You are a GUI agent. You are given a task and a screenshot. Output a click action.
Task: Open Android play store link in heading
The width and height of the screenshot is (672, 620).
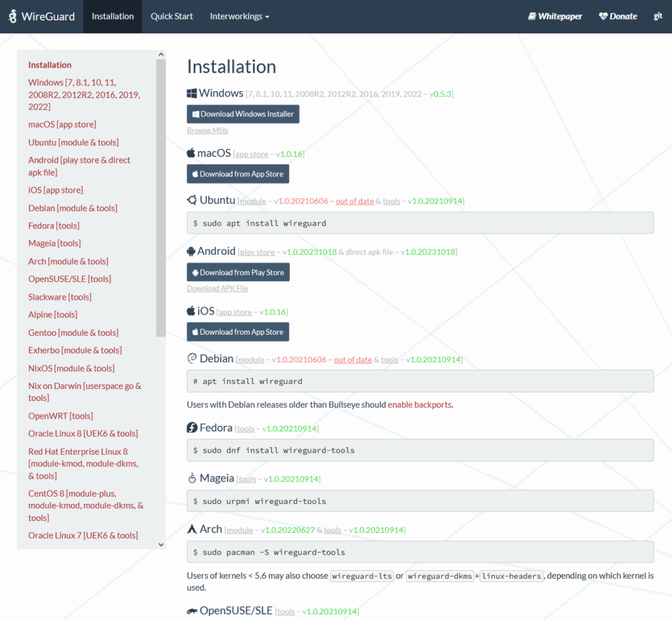(257, 253)
